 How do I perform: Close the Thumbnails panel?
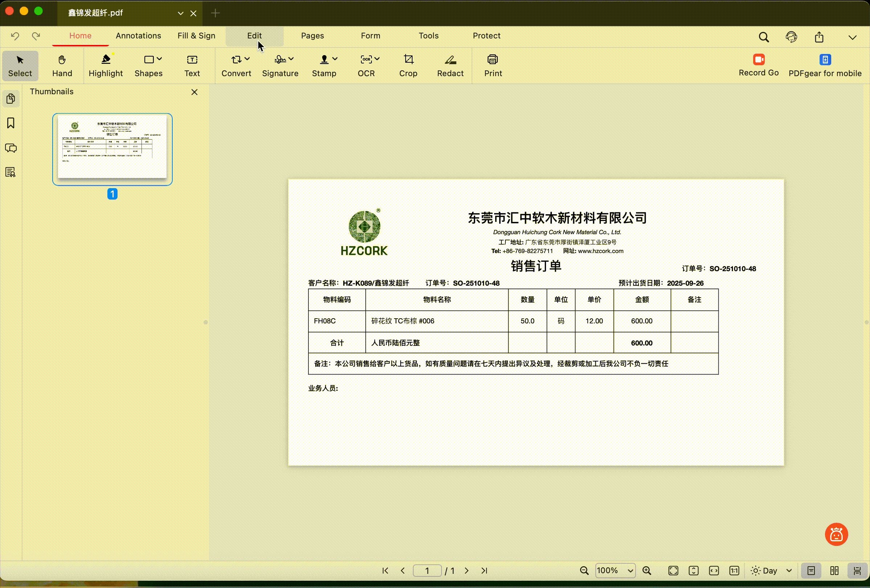coord(194,92)
